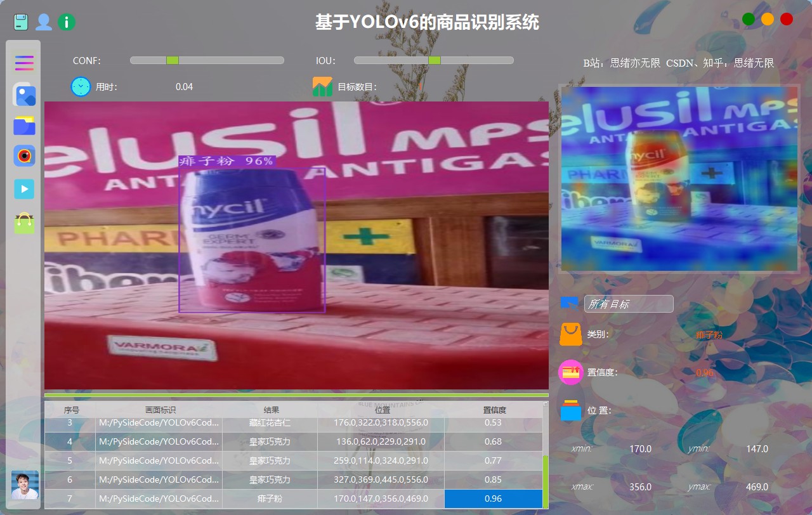
Task: Click the save disk icon in title bar
Action: (x=22, y=22)
